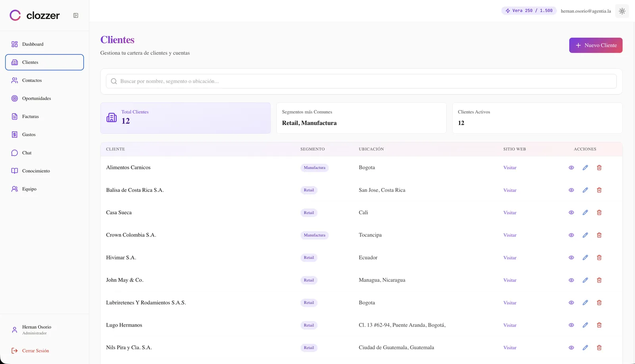The height and width of the screenshot is (364, 635).
Task: Edit Casa Sueca with the pencil icon
Action: (x=585, y=212)
